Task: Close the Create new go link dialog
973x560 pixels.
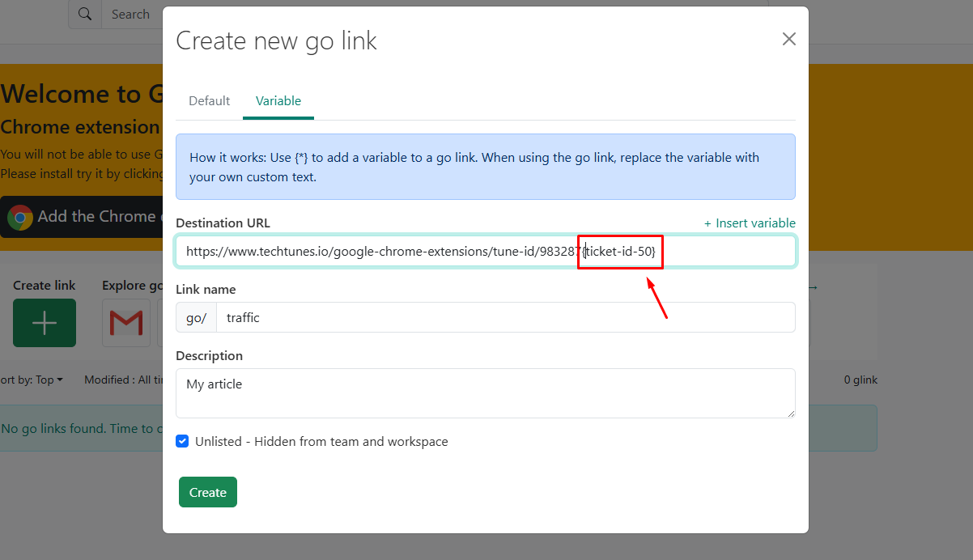Action: pyautogui.click(x=788, y=39)
